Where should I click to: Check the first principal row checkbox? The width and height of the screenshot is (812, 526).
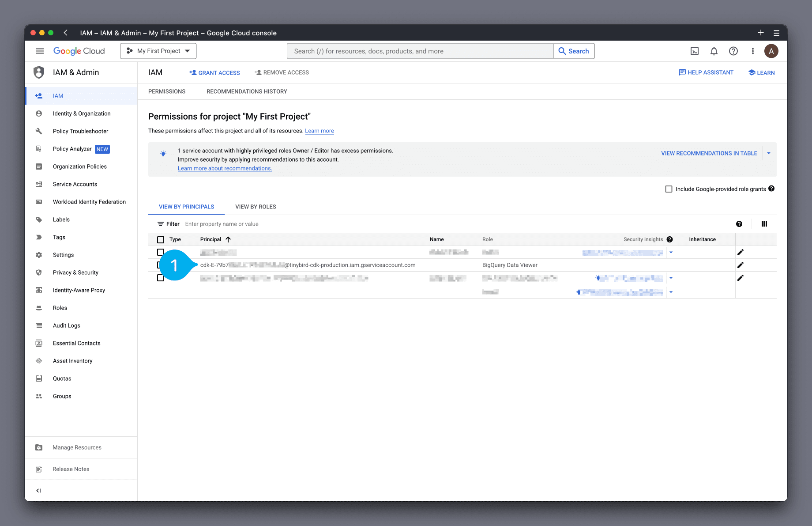point(161,252)
